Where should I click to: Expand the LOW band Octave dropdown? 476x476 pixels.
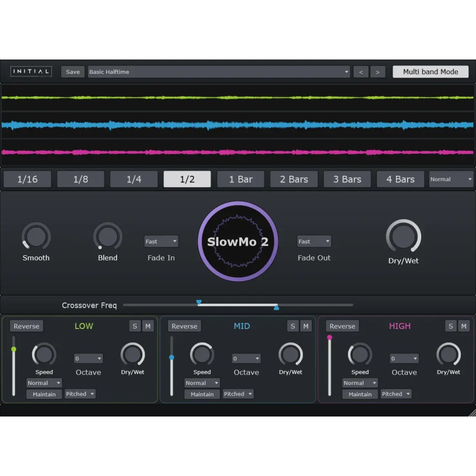[89, 358]
